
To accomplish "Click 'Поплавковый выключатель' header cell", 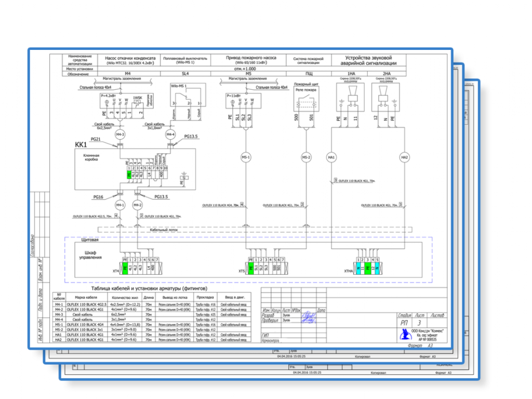I will click(185, 60).
